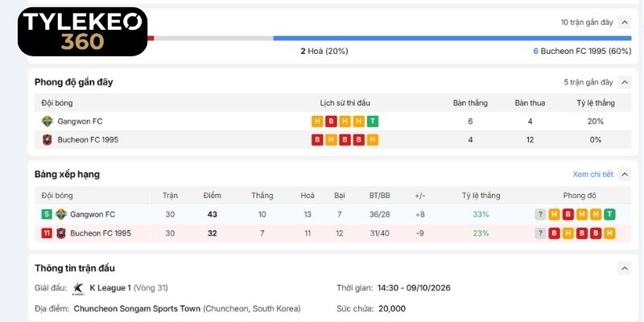The image size is (644, 322).
Task: Collapse the Thông tin trận đấu section
Action: pos(625,268)
